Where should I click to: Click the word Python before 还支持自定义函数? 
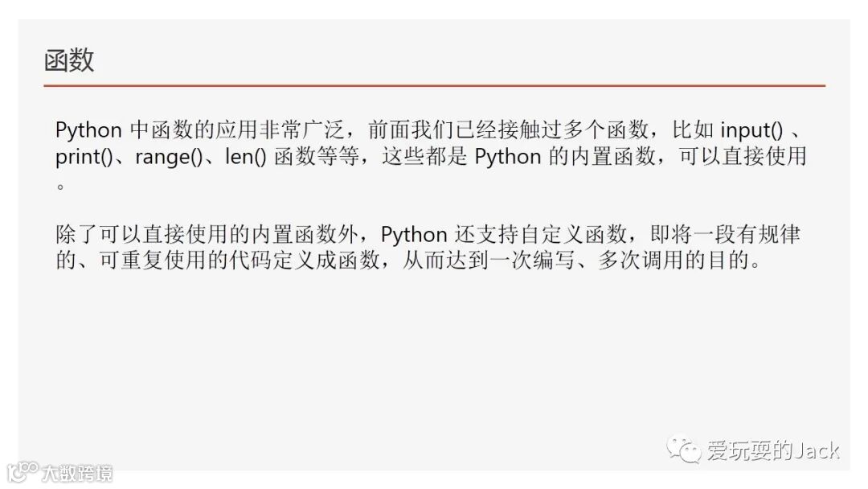pos(414,235)
